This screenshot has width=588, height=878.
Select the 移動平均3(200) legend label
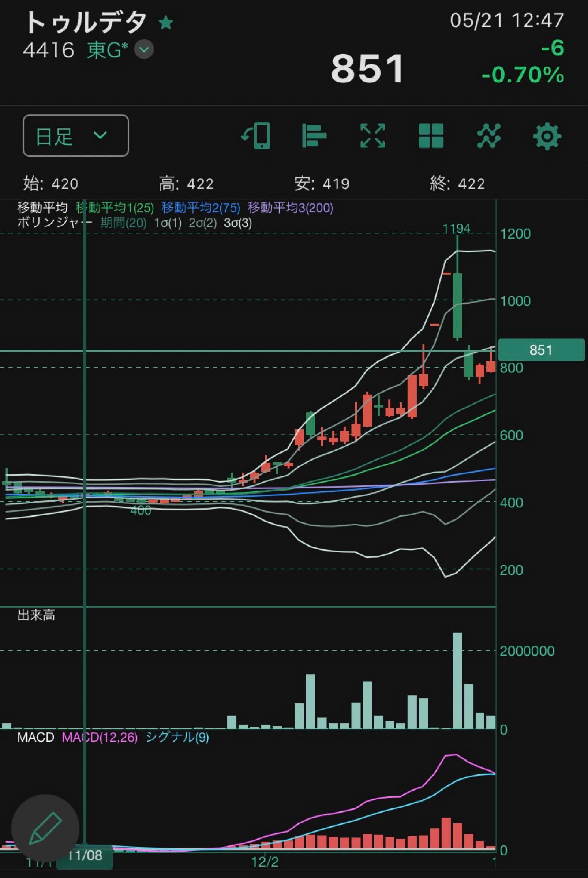pos(290,208)
